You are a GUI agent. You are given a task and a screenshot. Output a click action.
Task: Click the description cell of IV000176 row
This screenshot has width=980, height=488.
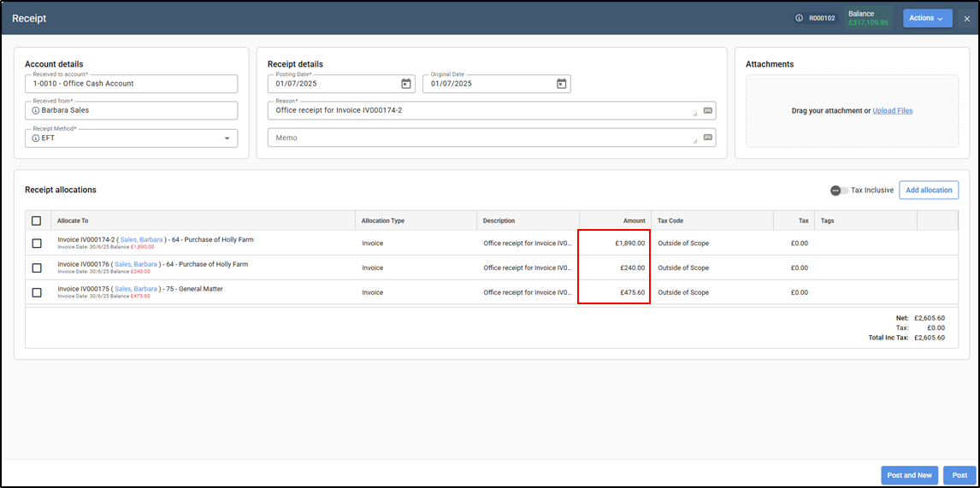tap(528, 268)
